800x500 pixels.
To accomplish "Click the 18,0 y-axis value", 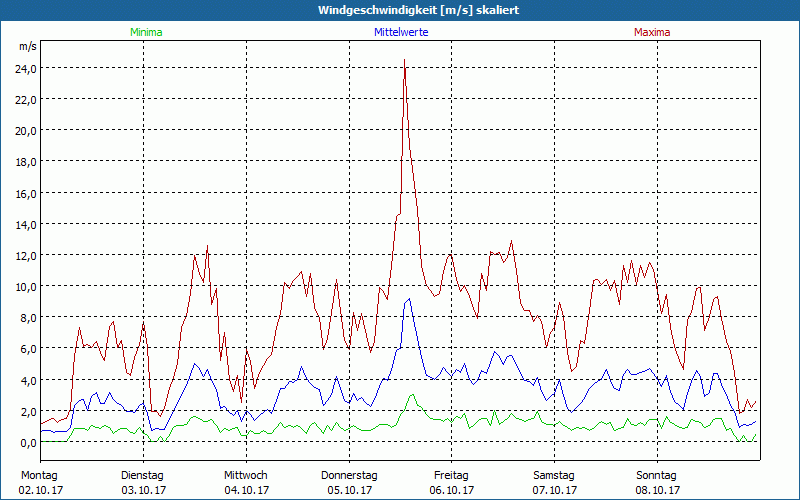I will pyautogui.click(x=26, y=162).
